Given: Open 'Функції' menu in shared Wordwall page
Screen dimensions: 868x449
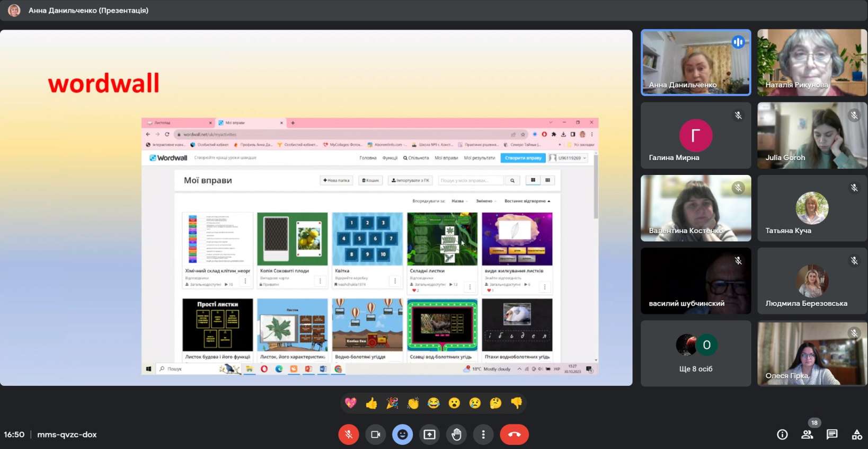Looking at the screenshot, I should [x=390, y=157].
